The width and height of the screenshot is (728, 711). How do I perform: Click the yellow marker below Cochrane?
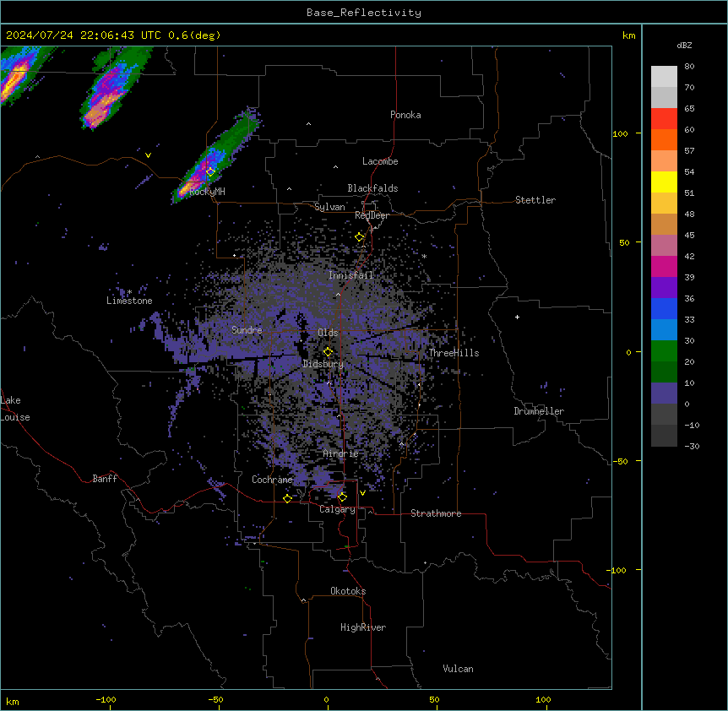pos(287,498)
